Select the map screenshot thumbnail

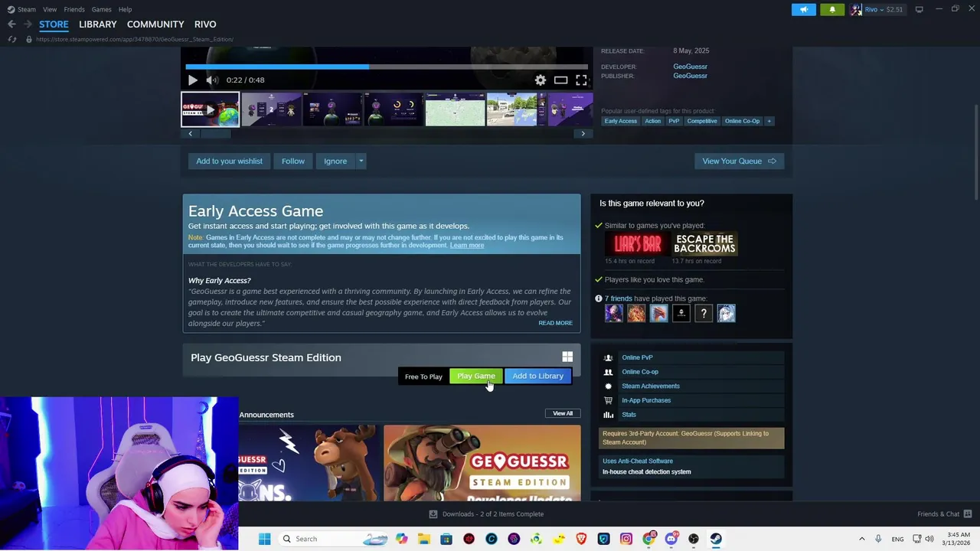455,109
